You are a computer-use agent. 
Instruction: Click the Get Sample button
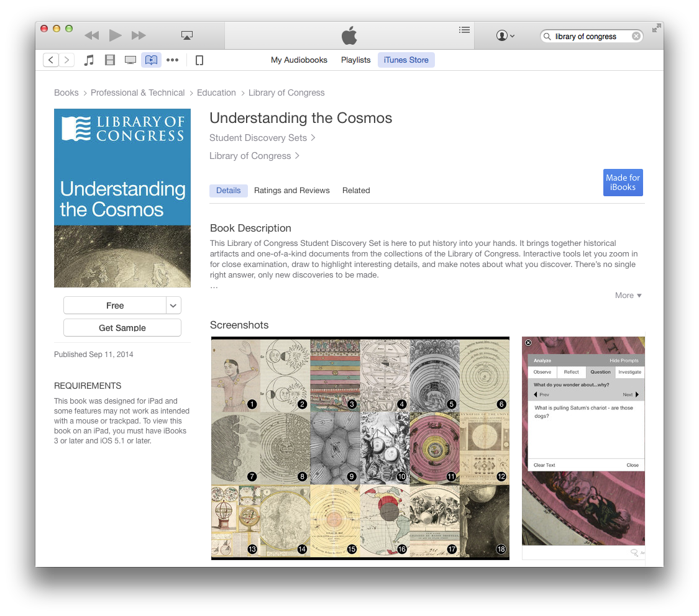122,327
